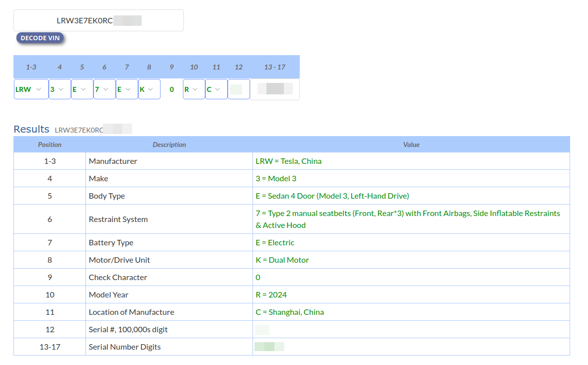The height and width of the screenshot is (365, 588).
Task: Open model year dropdown showing R
Action: coord(194,89)
